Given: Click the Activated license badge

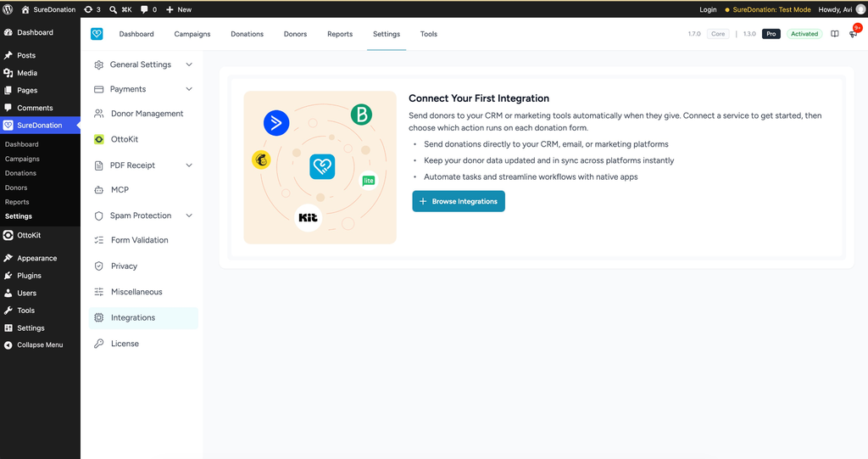Looking at the screenshot, I should (x=804, y=34).
